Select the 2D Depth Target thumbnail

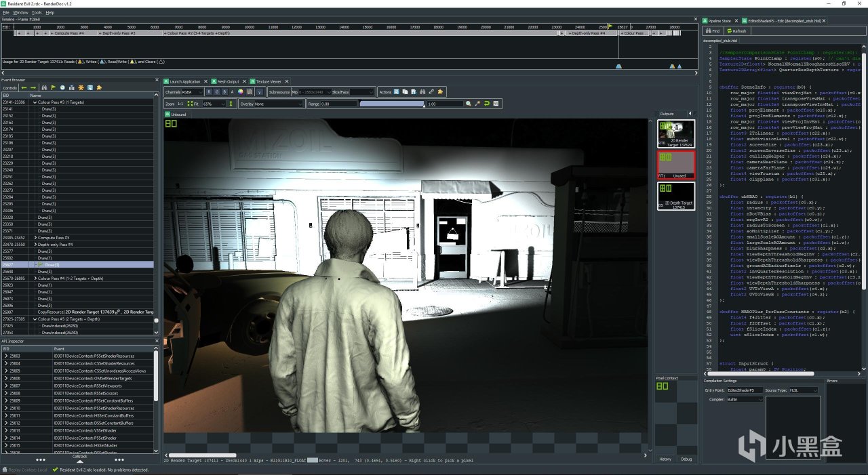tap(676, 196)
